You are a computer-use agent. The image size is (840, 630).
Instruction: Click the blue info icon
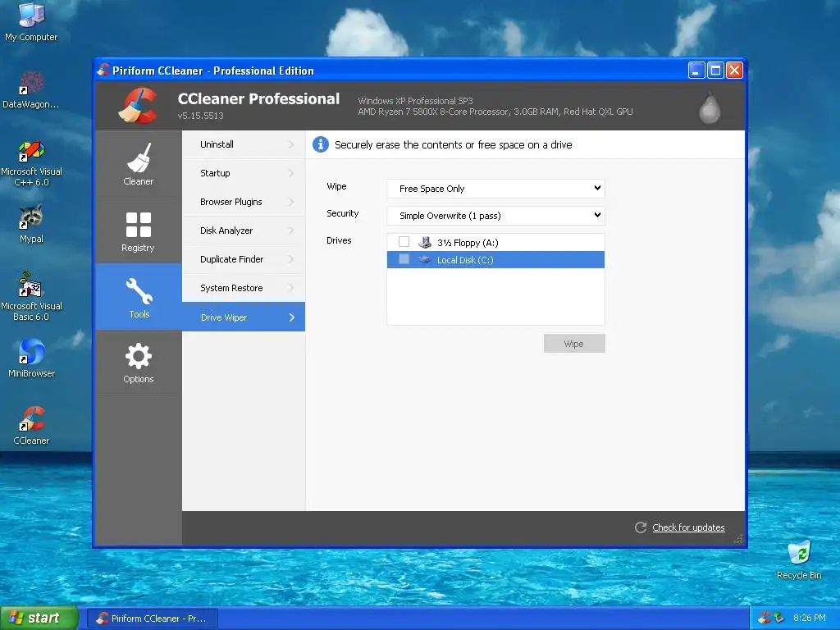pos(321,144)
